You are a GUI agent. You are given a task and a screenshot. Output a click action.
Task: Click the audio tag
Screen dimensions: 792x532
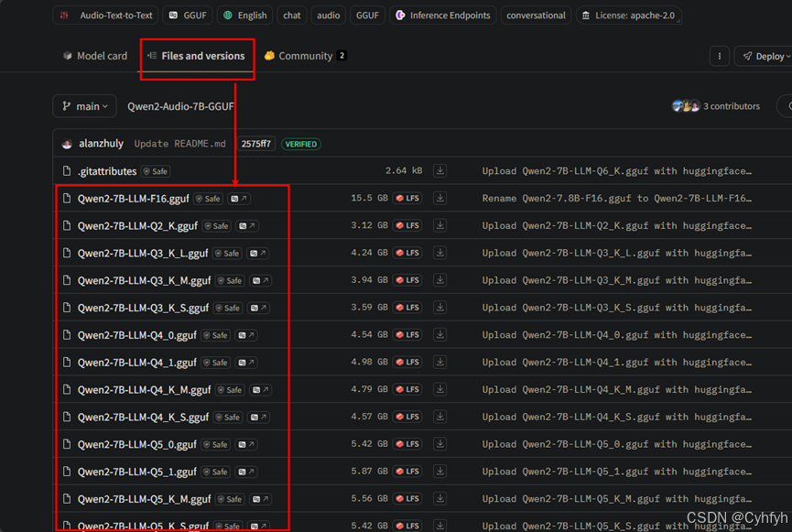(329, 16)
